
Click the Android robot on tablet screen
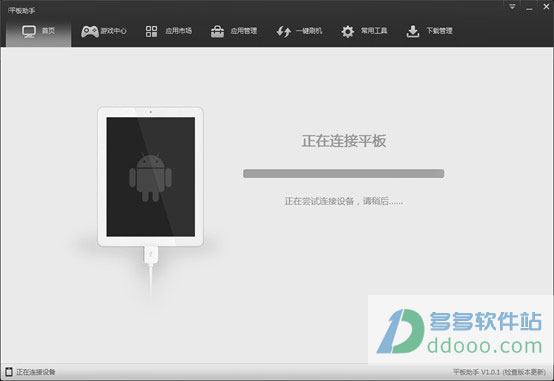click(x=151, y=177)
